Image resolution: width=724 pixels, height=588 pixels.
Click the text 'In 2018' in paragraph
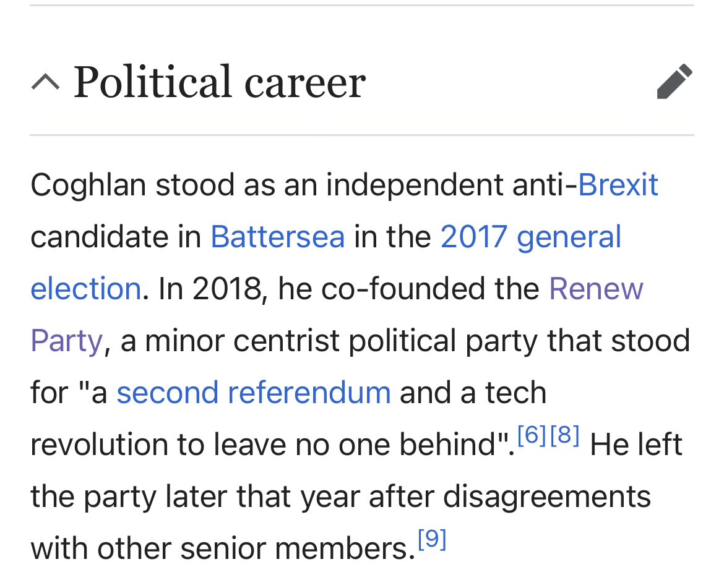(x=210, y=289)
